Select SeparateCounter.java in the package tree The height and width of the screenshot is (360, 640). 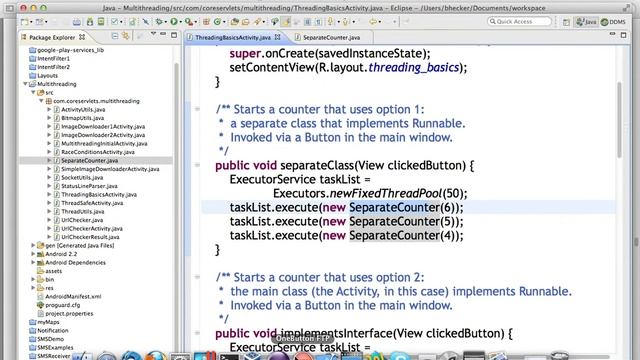coord(89,160)
